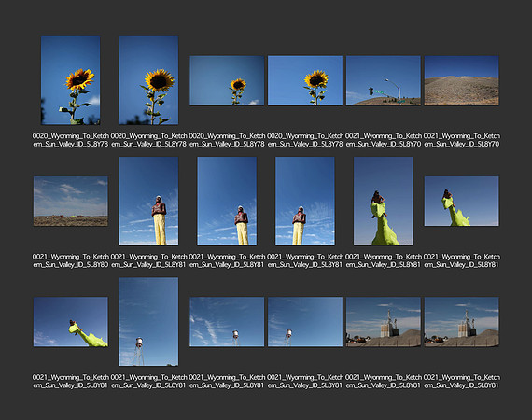Click the filename label under traffic light thumbnail
The width and height of the screenshot is (532, 420).
click(x=384, y=140)
